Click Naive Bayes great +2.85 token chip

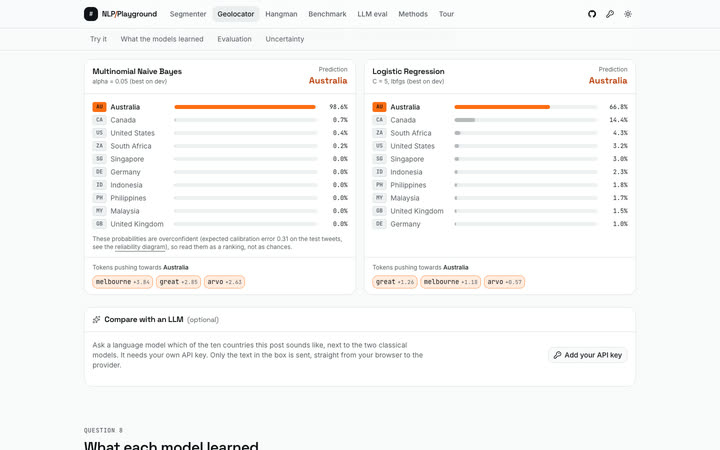pos(179,282)
